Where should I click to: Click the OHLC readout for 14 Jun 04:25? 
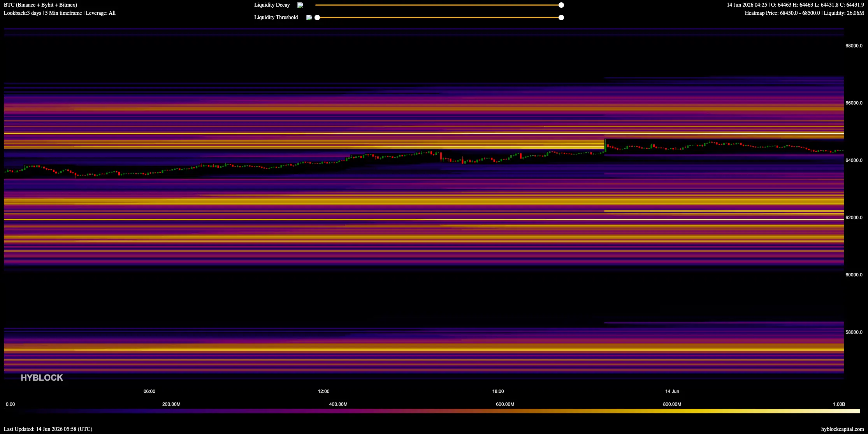[x=795, y=5]
